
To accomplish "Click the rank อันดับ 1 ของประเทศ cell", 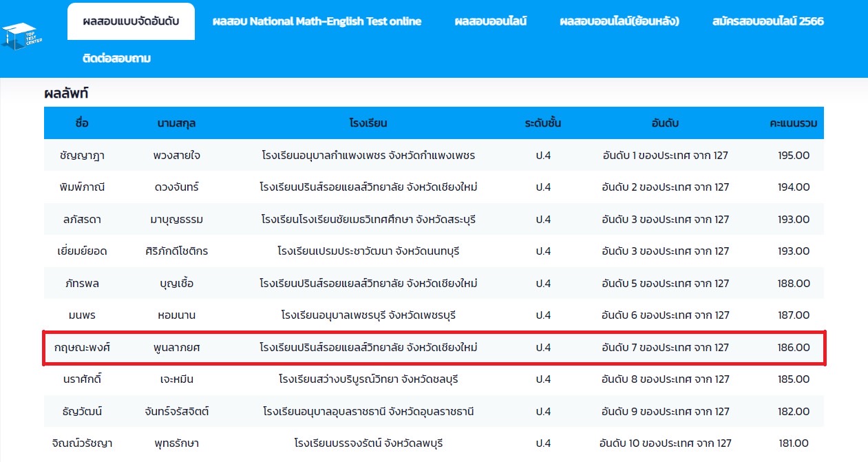I will 665,156.
